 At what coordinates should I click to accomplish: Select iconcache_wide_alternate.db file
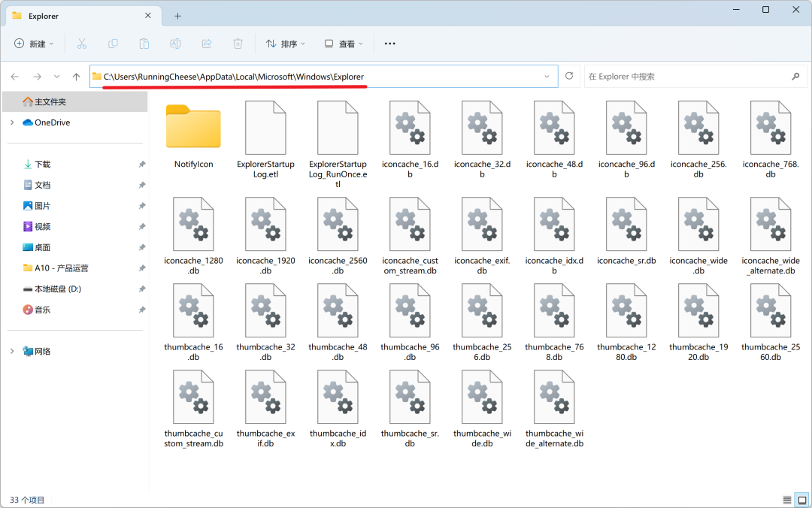click(771, 236)
